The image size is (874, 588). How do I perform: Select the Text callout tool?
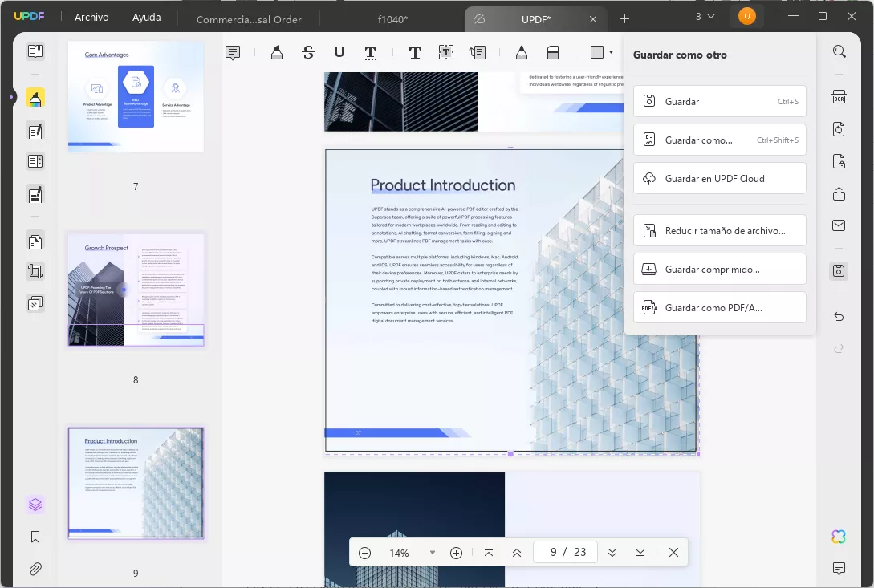tap(478, 52)
